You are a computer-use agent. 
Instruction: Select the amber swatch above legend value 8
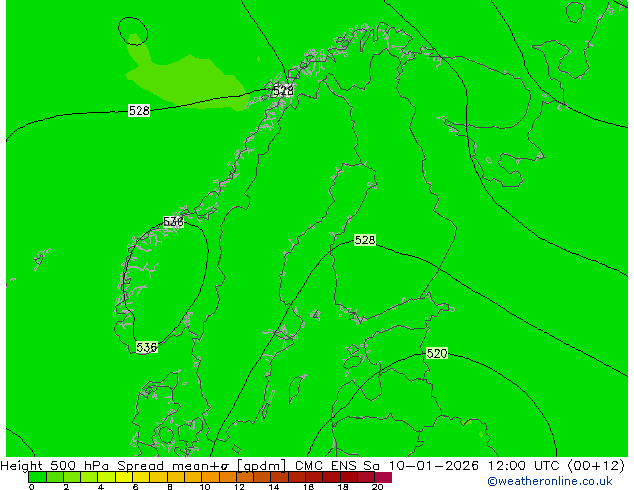tap(176, 477)
